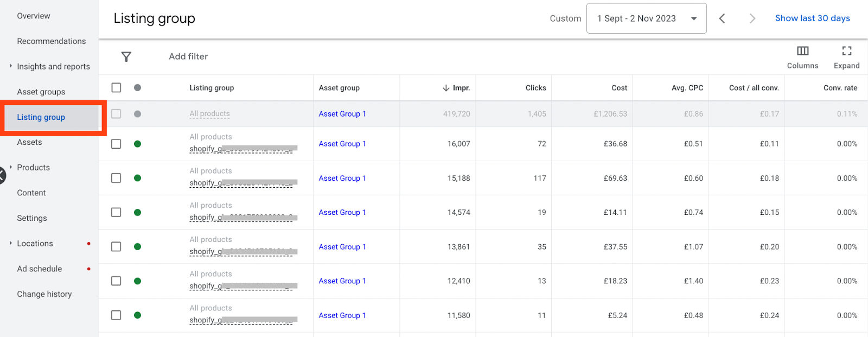Open Asset Group 1 link in first row
This screenshot has width=868, height=337.
342,114
